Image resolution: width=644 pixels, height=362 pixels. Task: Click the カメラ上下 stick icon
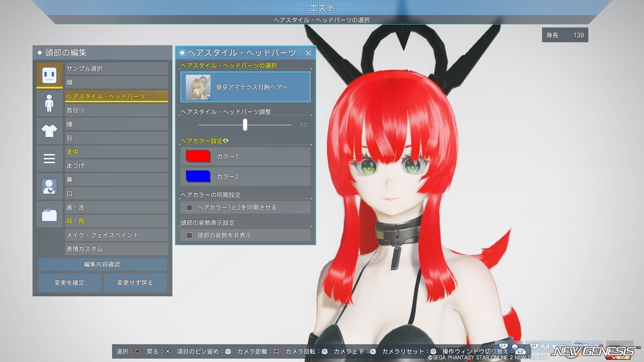pyautogui.click(x=373, y=351)
